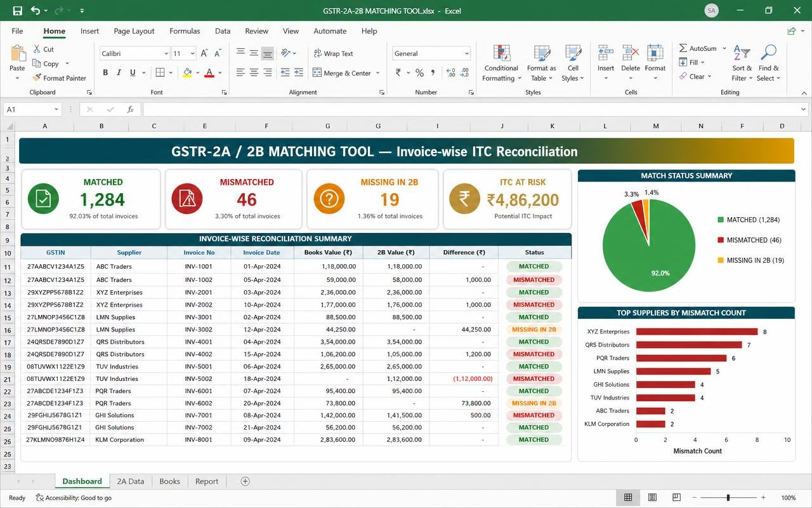Open Cell Styles gallery
The image size is (812, 508).
[573, 63]
